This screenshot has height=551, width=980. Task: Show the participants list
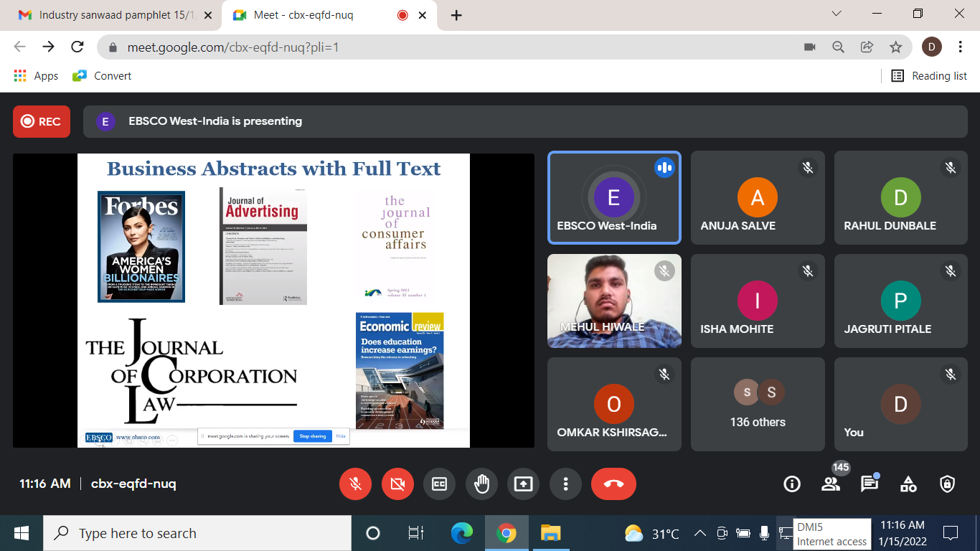click(831, 484)
